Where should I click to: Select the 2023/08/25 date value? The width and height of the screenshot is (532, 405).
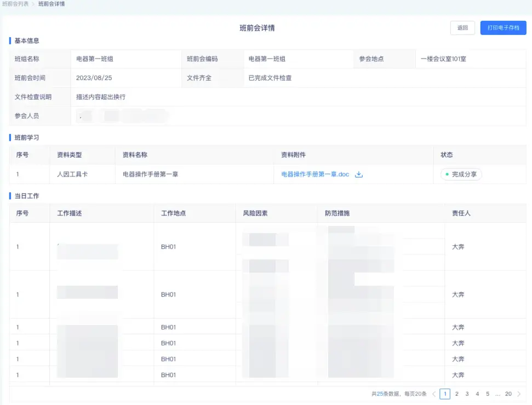click(x=94, y=78)
